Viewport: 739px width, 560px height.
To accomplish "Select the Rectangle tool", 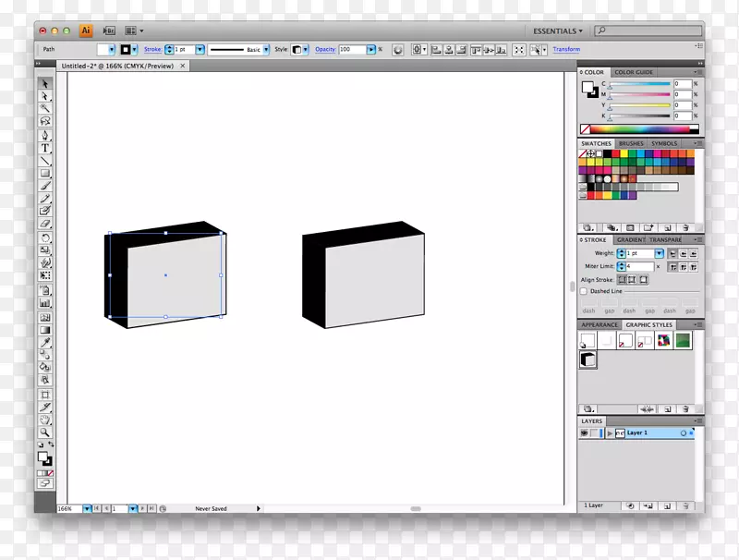I will (x=45, y=173).
